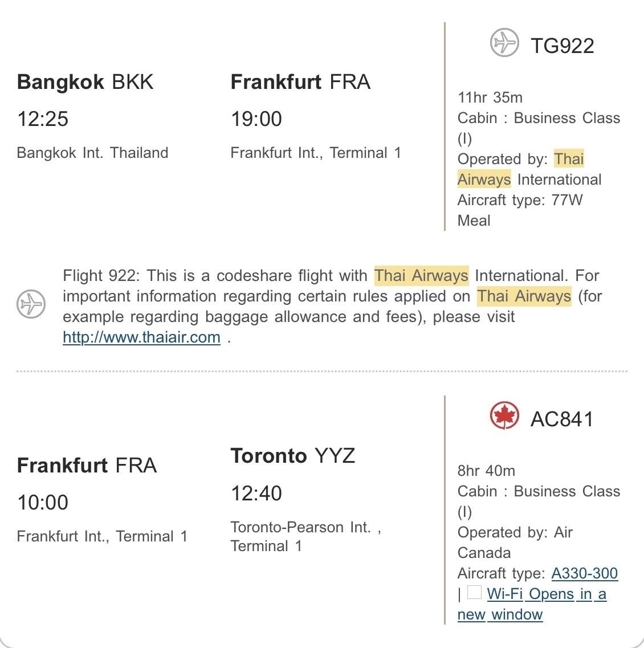
Task: Click the airplane icon next to TG922
Action: [504, 42]
